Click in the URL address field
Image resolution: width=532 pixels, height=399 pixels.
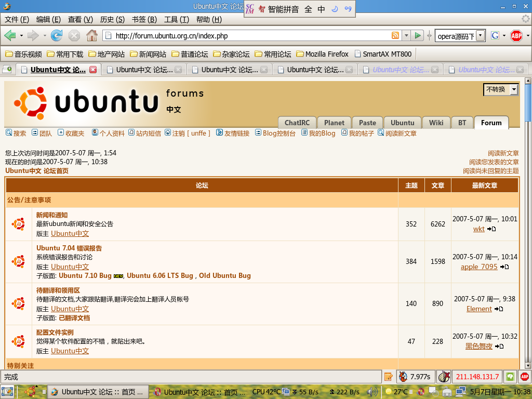pyautogui.click(x=251, y=36)
